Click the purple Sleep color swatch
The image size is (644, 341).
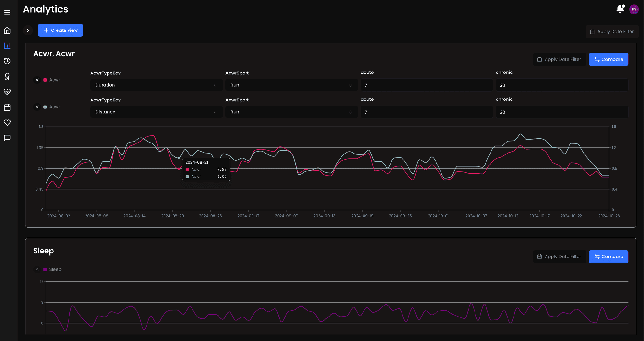pos(45,269)
